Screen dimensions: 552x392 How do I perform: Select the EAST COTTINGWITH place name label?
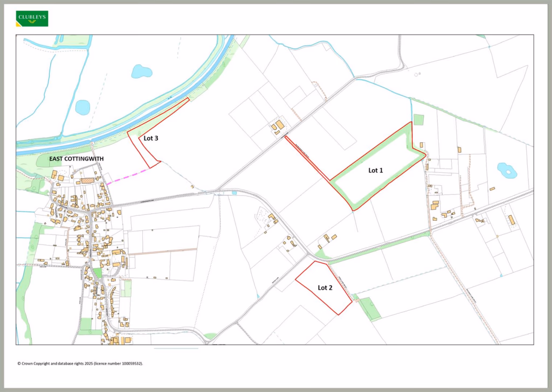click(77, 159)
